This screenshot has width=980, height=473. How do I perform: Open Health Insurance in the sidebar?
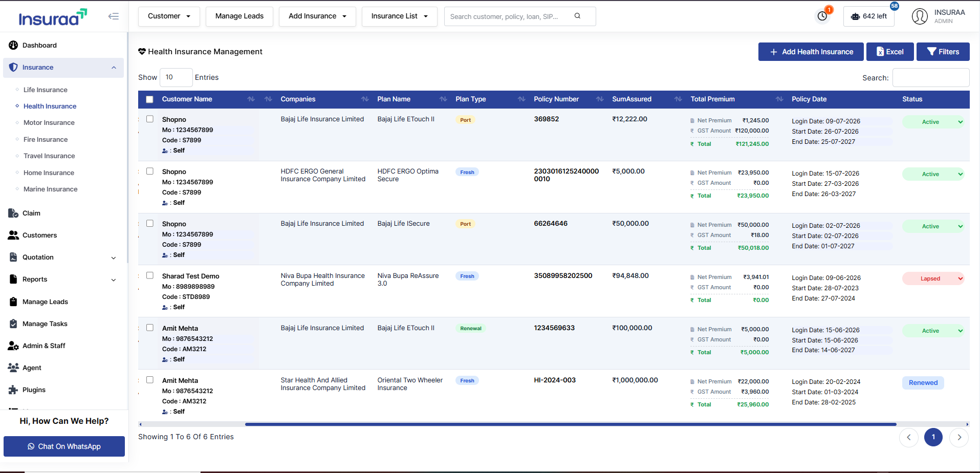[x=50, y=106]
